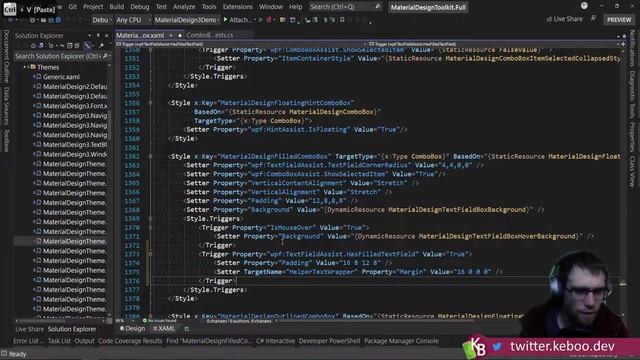Open the Build menu

[x=116, y=7]
